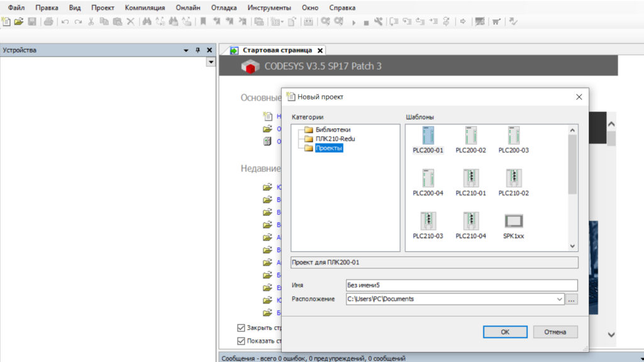Click the Print icon in toolbar
This screenshot has width=644, height=362.
48,21
